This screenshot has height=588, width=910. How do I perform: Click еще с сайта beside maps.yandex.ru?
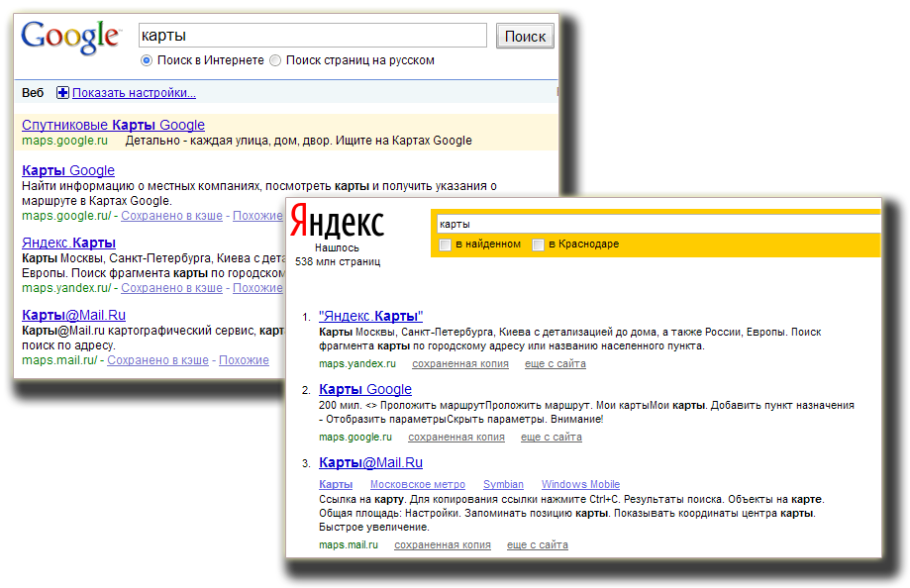pyautogui.click(x=556, y=364)
